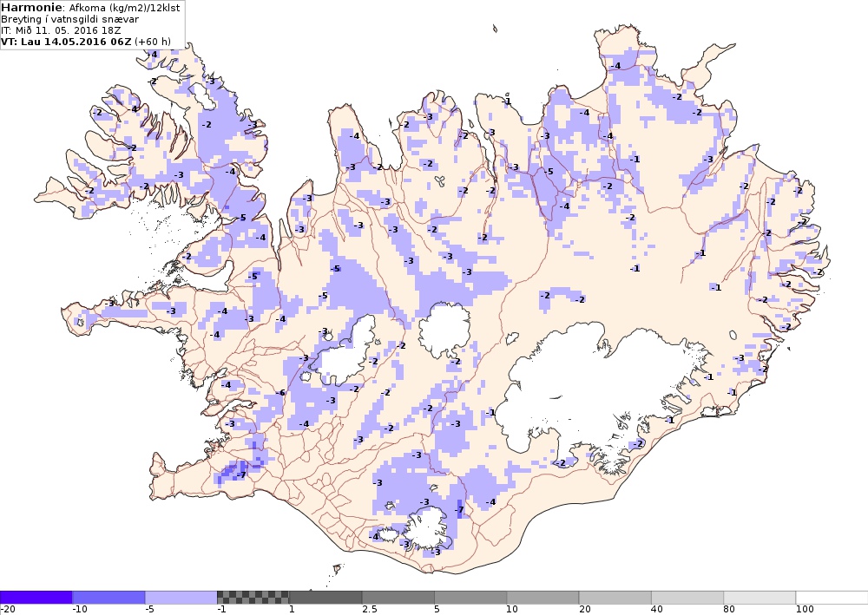Viewport: 868px width, 615px height.
Task: Click the '-10' legend scale label
Action: coord(80,610)
